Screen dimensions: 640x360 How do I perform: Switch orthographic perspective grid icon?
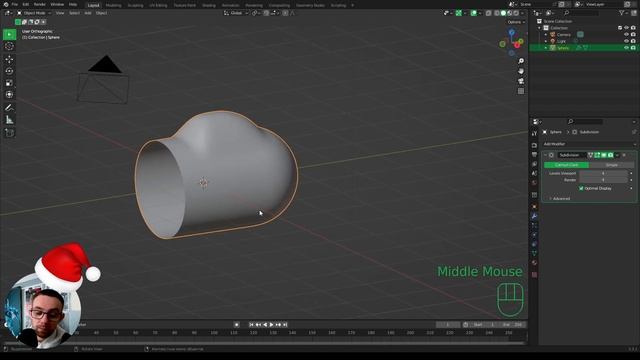click(521, 91)
